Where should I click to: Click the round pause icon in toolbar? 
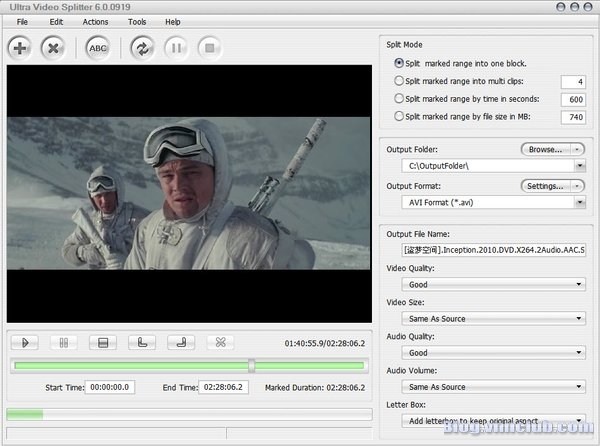tap(176, 49)
